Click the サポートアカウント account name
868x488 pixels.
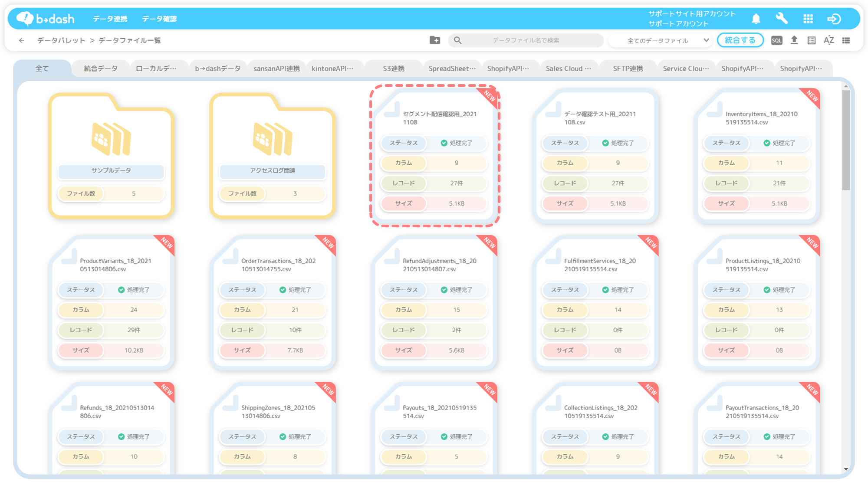679,23
